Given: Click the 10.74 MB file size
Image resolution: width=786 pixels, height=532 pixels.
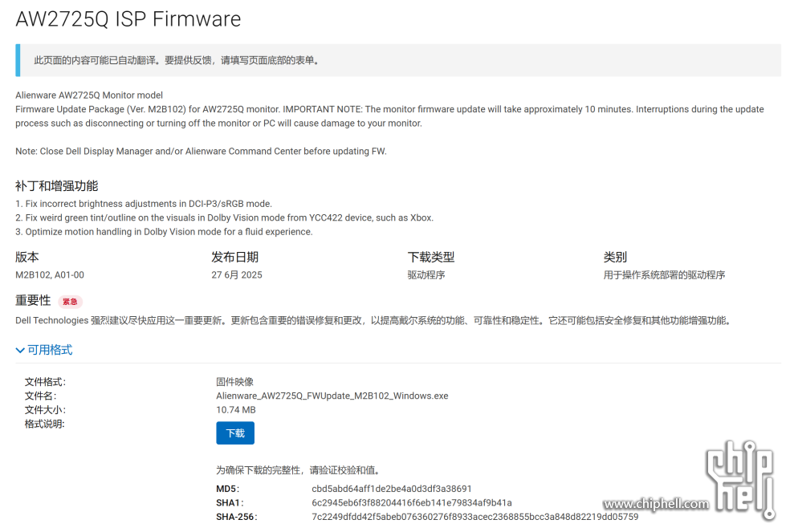Looking at the screenshot, I should point(235,410).
